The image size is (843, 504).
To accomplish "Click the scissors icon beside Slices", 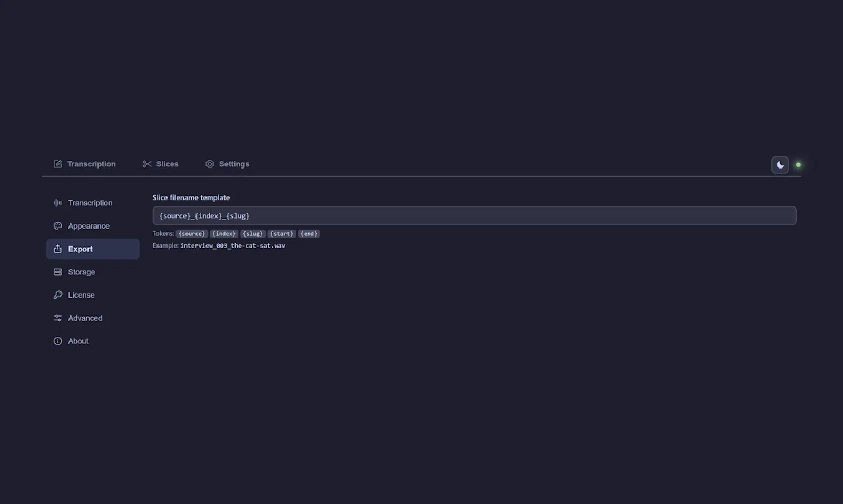I will [x=147, y=164].
